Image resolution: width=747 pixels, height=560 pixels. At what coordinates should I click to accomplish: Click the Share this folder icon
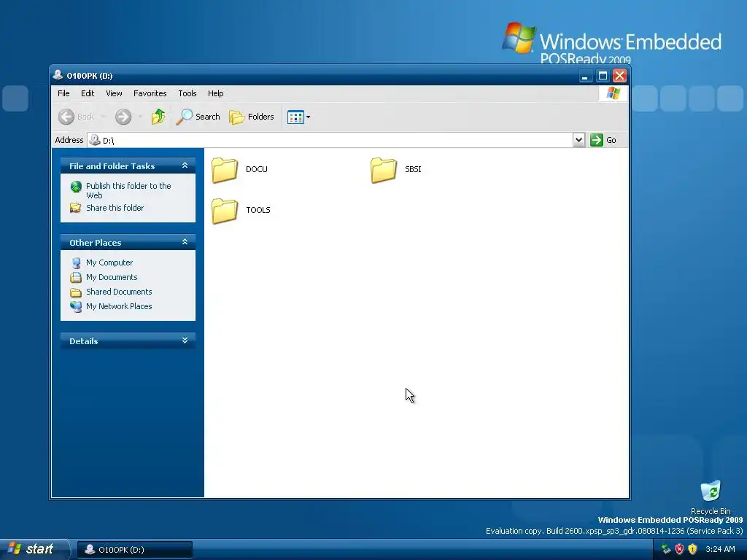(x=76, y=208)
